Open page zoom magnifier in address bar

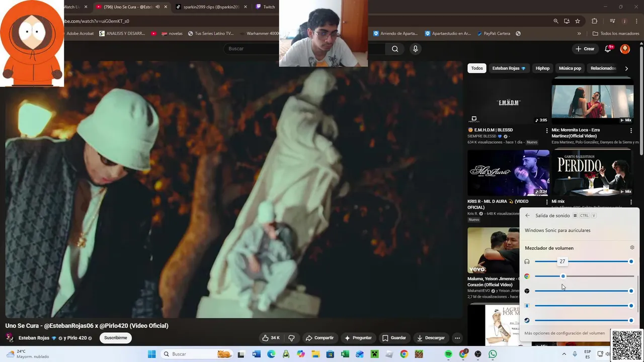[x=555, y=21]
